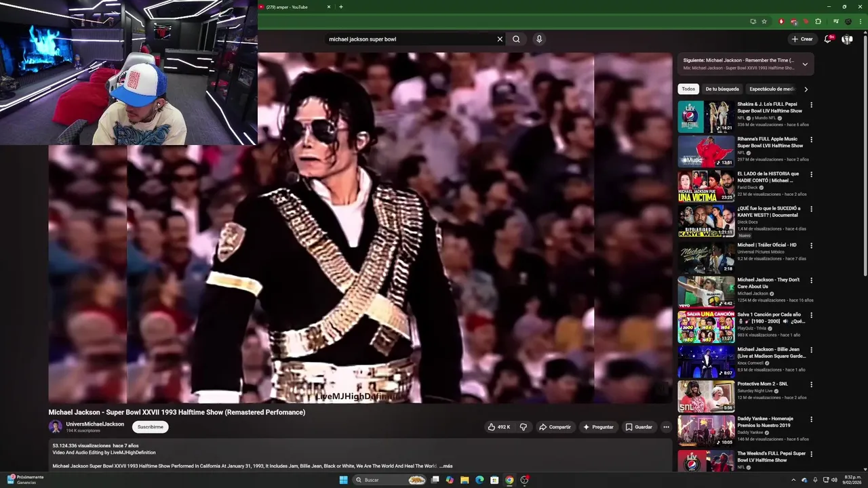Dislike the video with thumbs down

point(523,427)
